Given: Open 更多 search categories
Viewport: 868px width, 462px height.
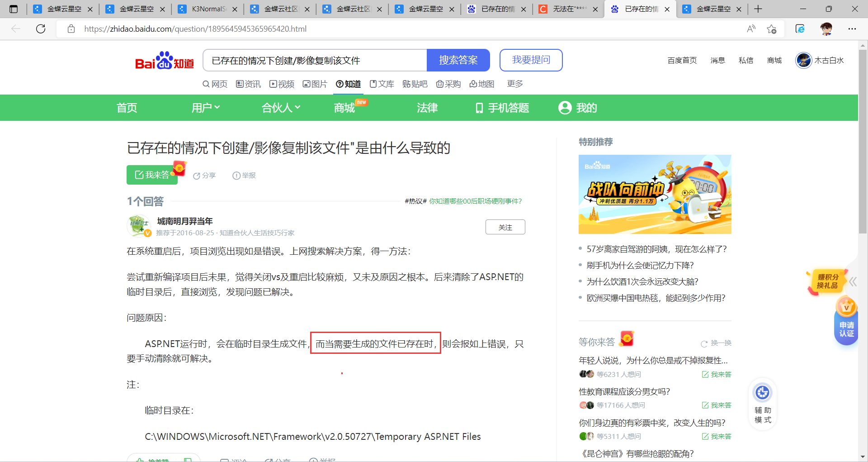Looking at the screenshot, I should pos(515,84).
